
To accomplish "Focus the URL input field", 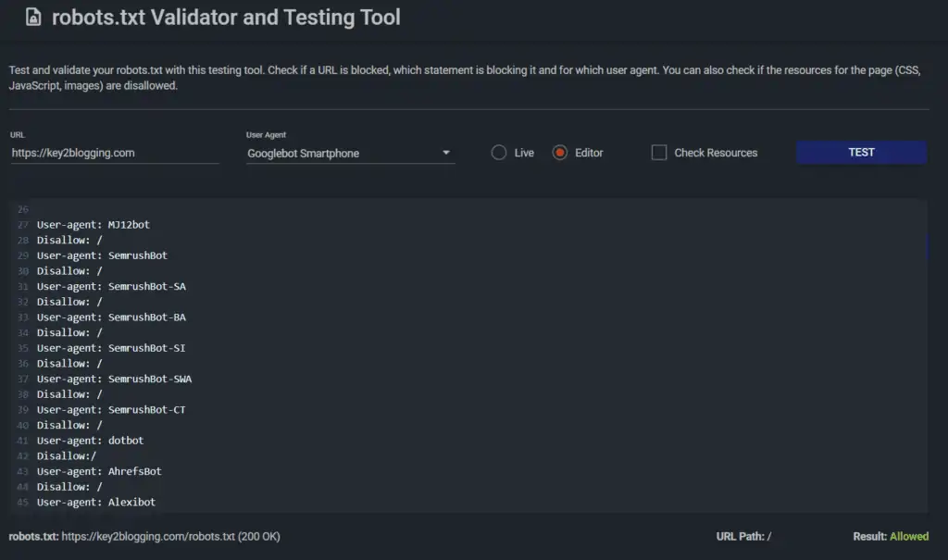I will tap(115, 153).
